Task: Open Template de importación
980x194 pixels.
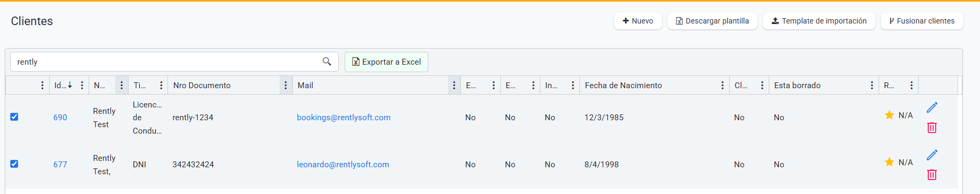Action: click(819, 21)
